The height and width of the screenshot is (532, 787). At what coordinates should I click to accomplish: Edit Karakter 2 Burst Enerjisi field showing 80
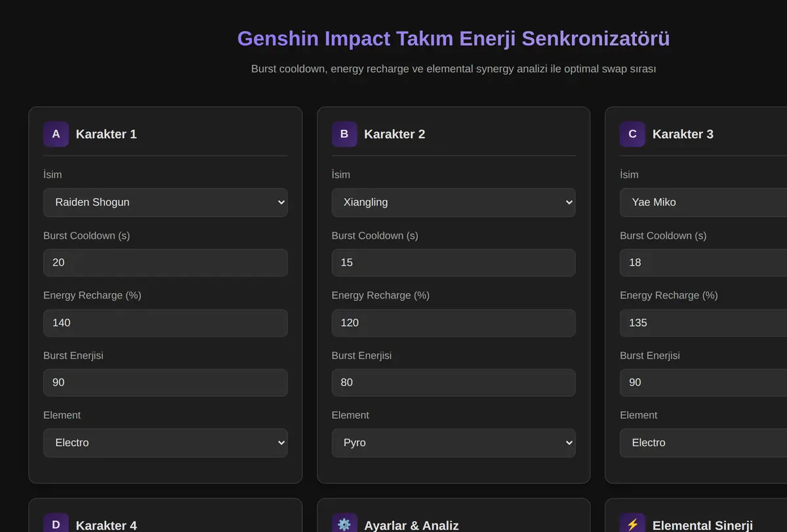454,382
